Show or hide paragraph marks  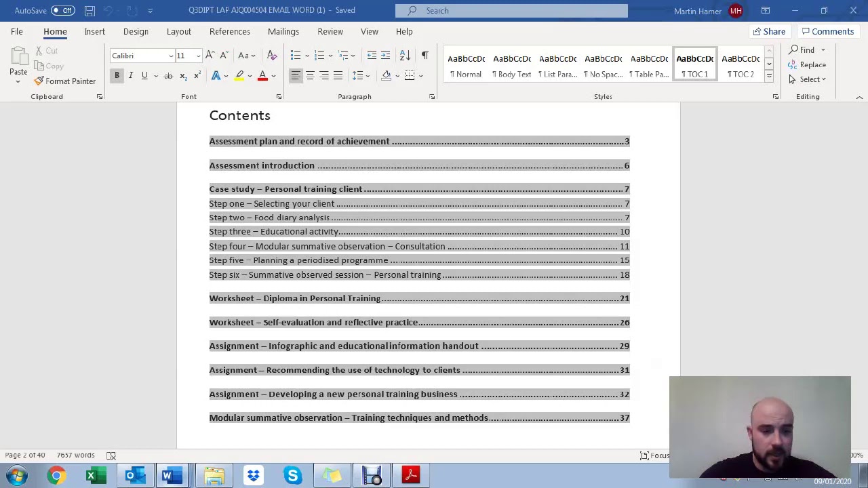pos(425,56)
